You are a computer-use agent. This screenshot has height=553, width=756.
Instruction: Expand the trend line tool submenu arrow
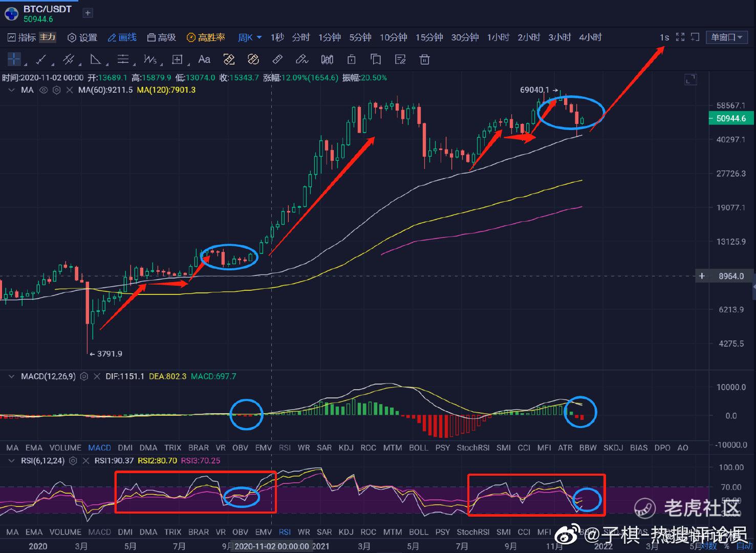(52, 65)
